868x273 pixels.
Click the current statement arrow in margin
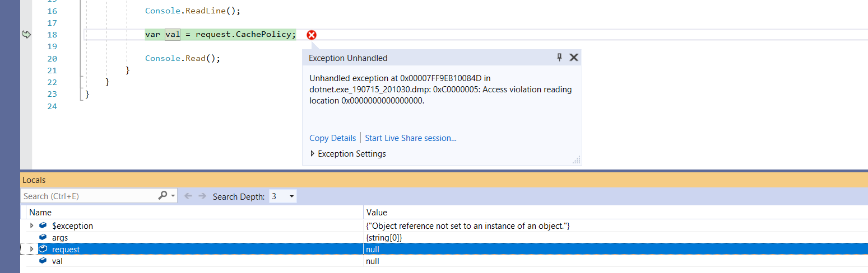pos(26,35)
